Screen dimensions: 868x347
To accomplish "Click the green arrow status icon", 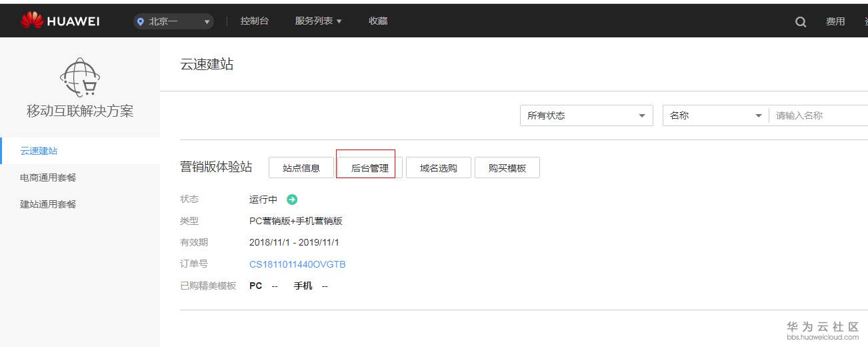I will point(292,200).
